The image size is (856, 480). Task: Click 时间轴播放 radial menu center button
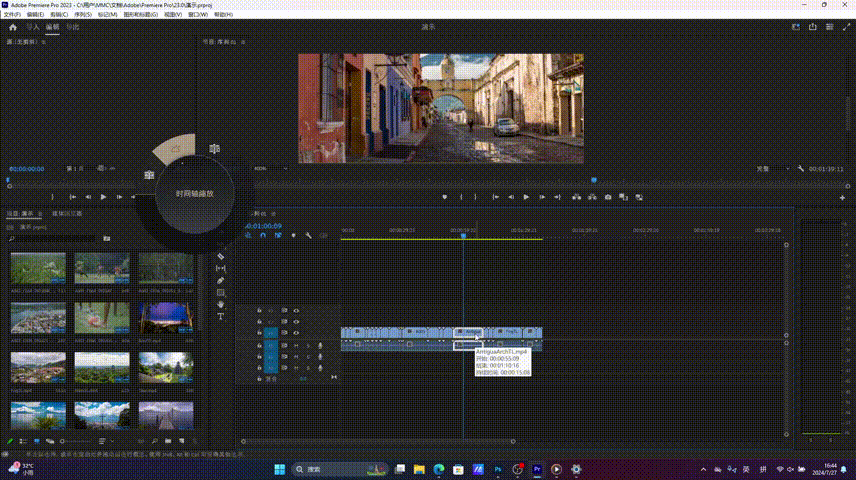point(195,193)
